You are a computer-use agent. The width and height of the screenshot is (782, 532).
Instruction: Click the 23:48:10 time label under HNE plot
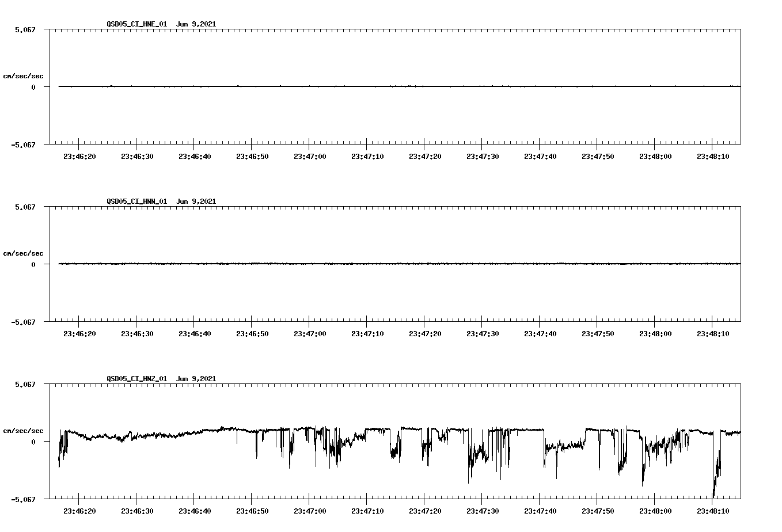tap(713, 157)
